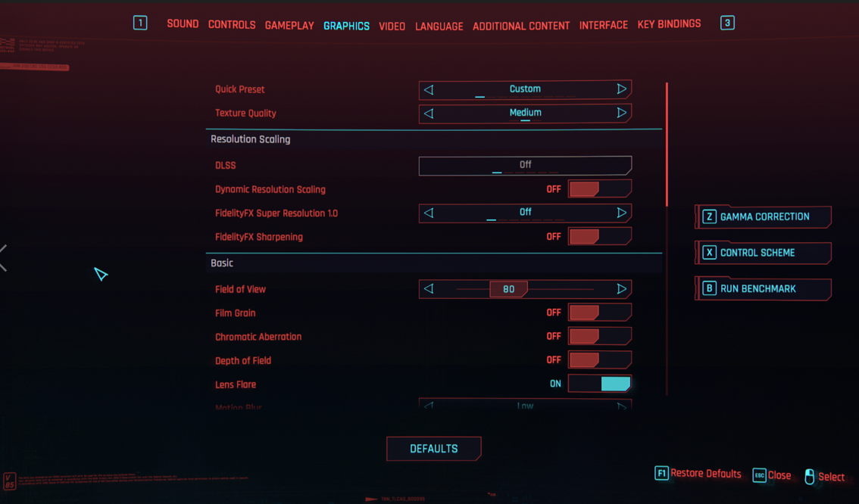Click the ESC key icon
The image size is (859, 504).
click(759, 475)
